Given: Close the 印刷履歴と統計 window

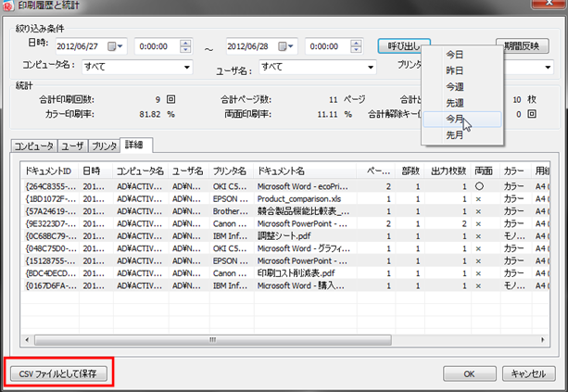Looking at the screenshot, I should [x=549, y=4].
